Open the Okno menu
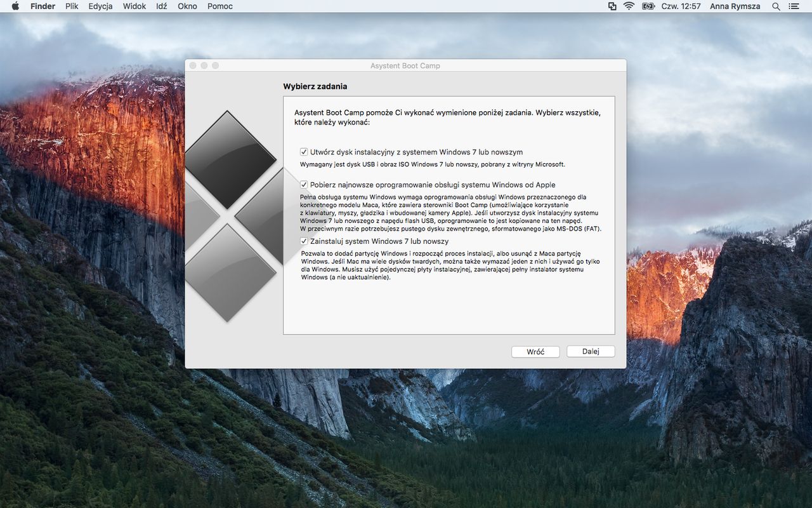 pos(187,6)
